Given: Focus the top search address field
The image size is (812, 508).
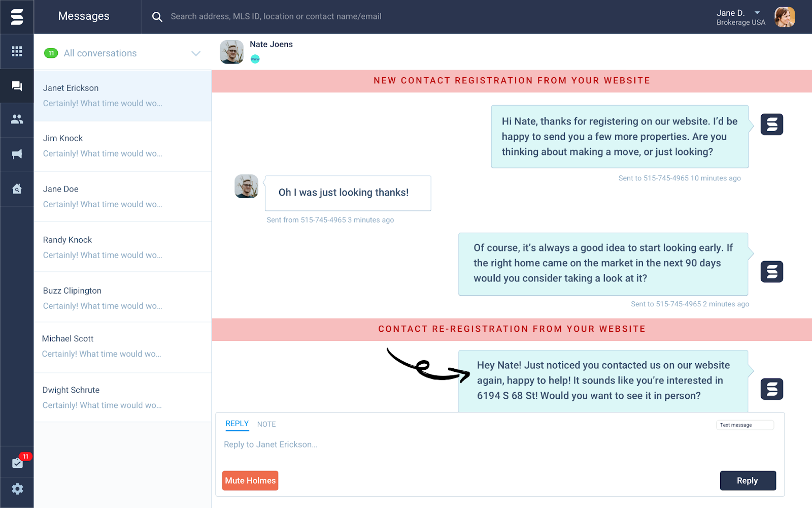Looking at the screenshot, I should (276, 17).
